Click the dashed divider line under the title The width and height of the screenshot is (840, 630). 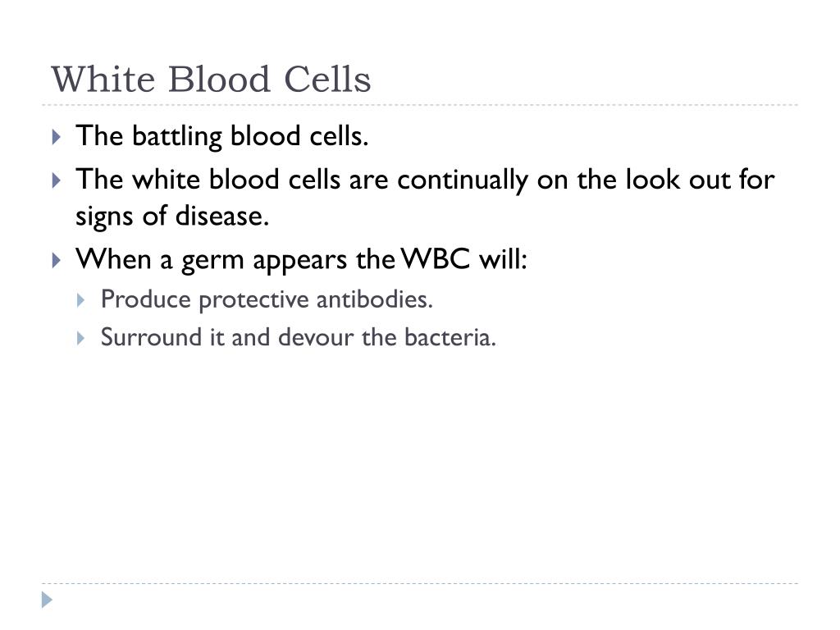coord(420,105)
